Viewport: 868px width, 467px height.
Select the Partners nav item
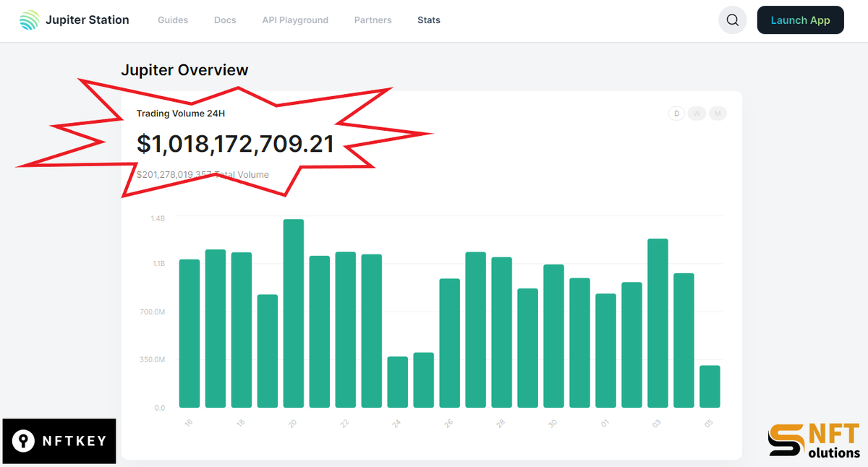[x=373, y=20]
